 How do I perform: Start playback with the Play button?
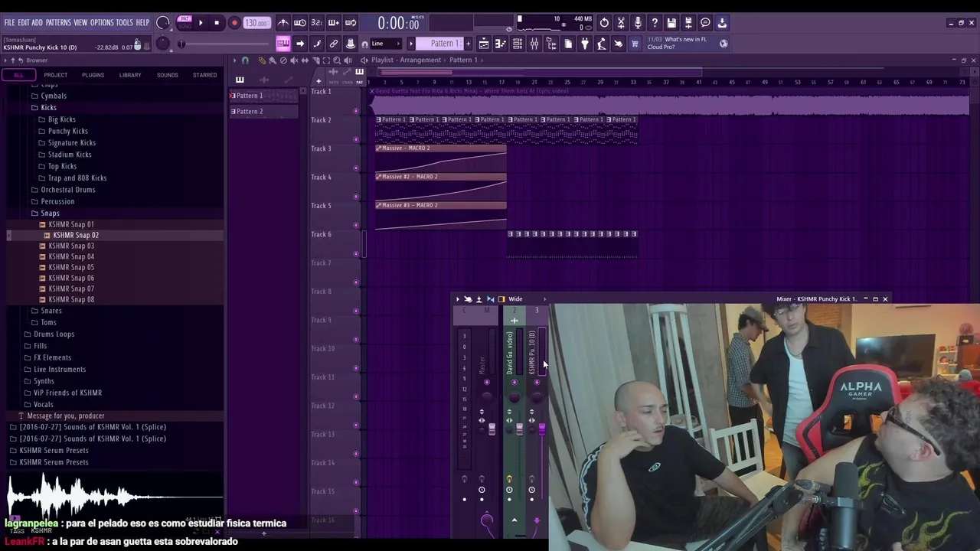click(x=201, y=23)
